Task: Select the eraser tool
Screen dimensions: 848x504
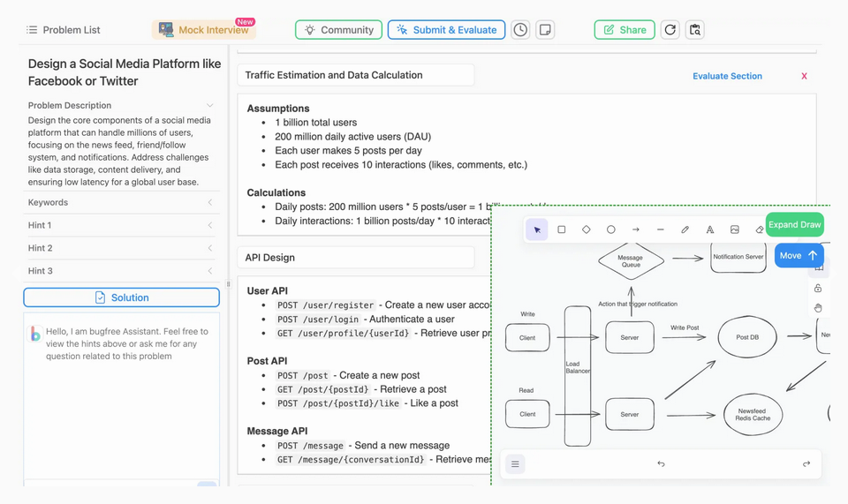Action: pyautogui.click(x=759, y=229)
